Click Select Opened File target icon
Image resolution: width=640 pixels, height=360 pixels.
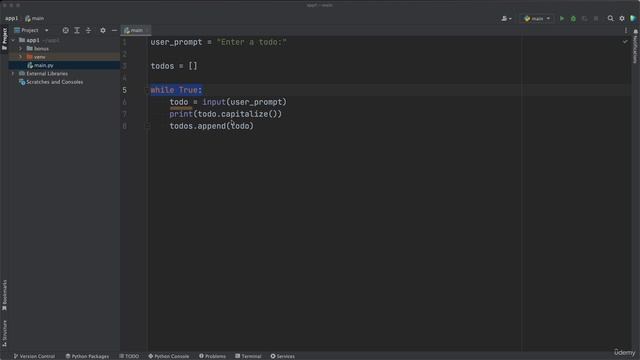(x=66, y=30)
